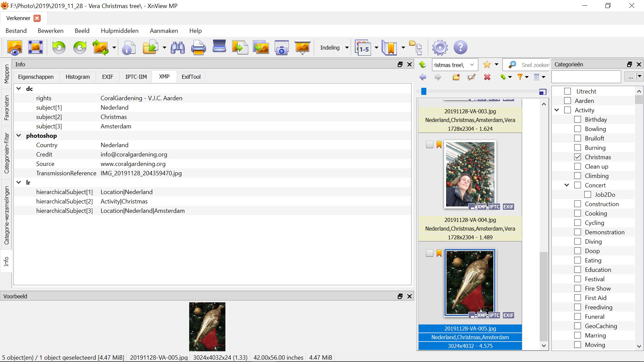Image resolution: width=644 pixels, height=362 pixels.
Task: Click the scanner acquire icon
Action: pyautogui.click(x=219, y=47)
